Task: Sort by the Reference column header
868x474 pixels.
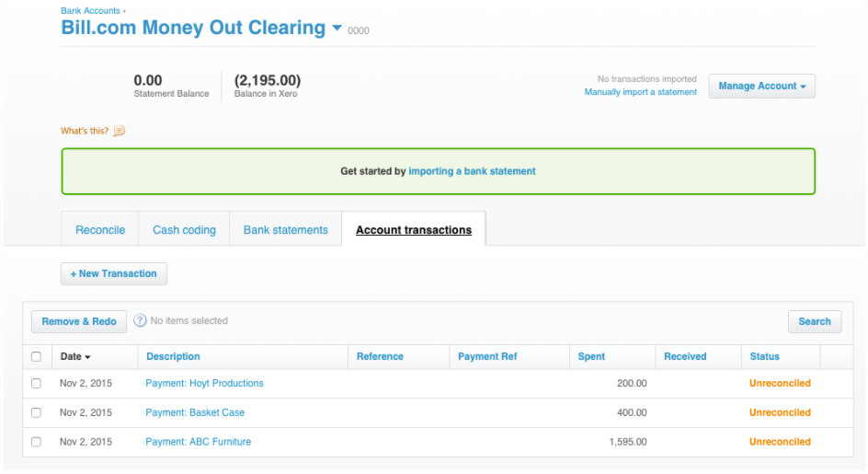Action: point(380,356)
